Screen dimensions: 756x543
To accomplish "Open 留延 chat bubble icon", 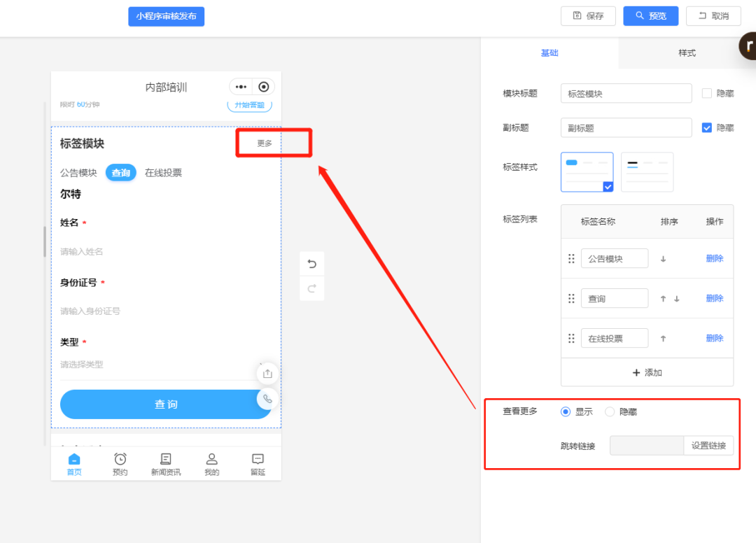I will tap(257, 458).
